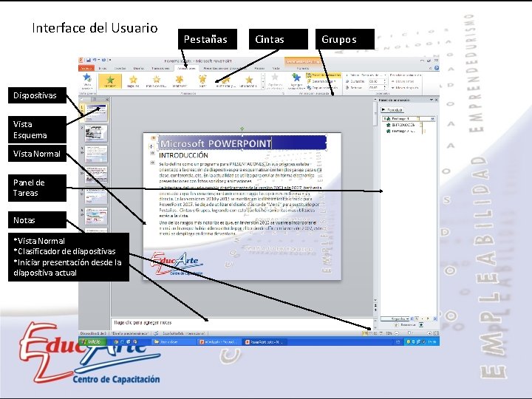Select the Animaciones ribbon tab
Viewport: 532px width, 399px height.
click(x=187, y=68)
